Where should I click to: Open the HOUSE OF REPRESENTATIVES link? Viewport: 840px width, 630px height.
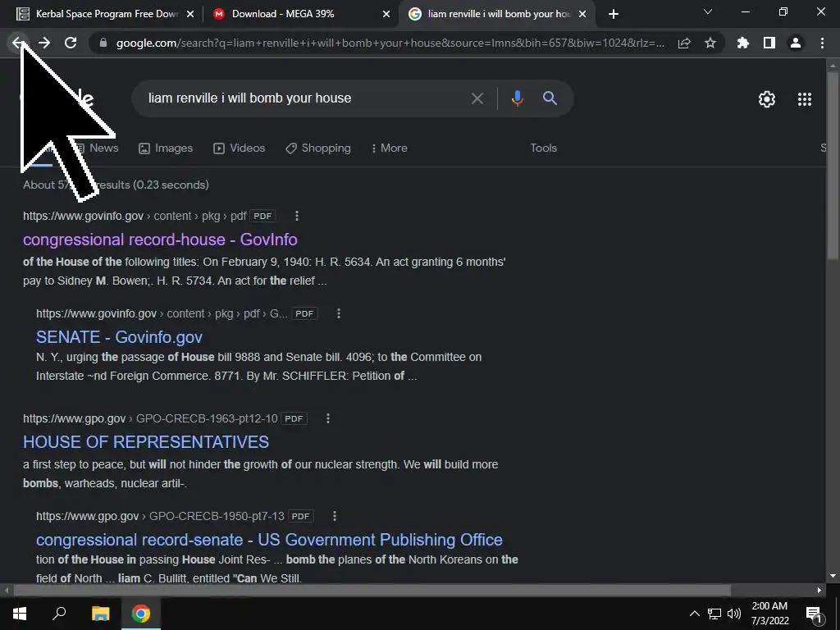pyautogui.click(x=146, y=442)
